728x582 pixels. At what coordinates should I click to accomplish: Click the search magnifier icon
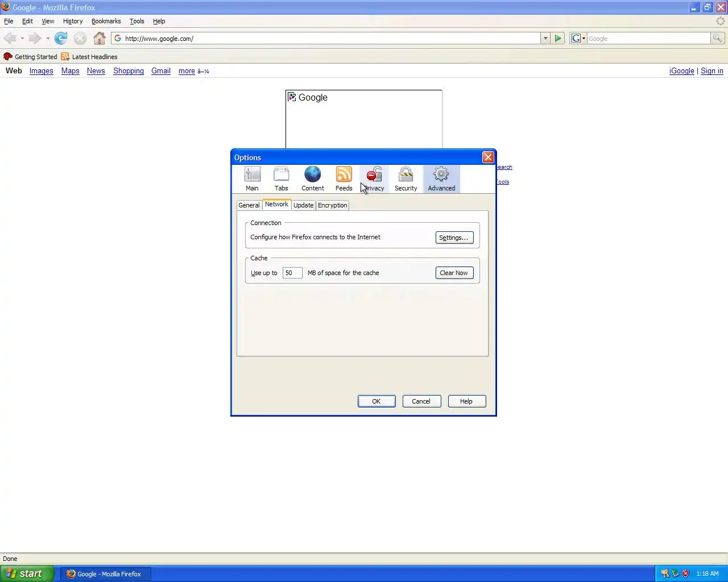(718, 38)
